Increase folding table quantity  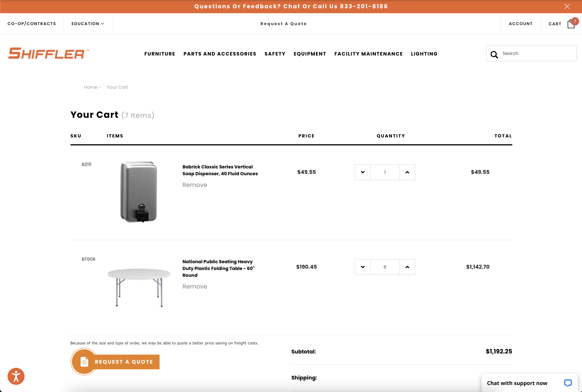click(407, 267)
